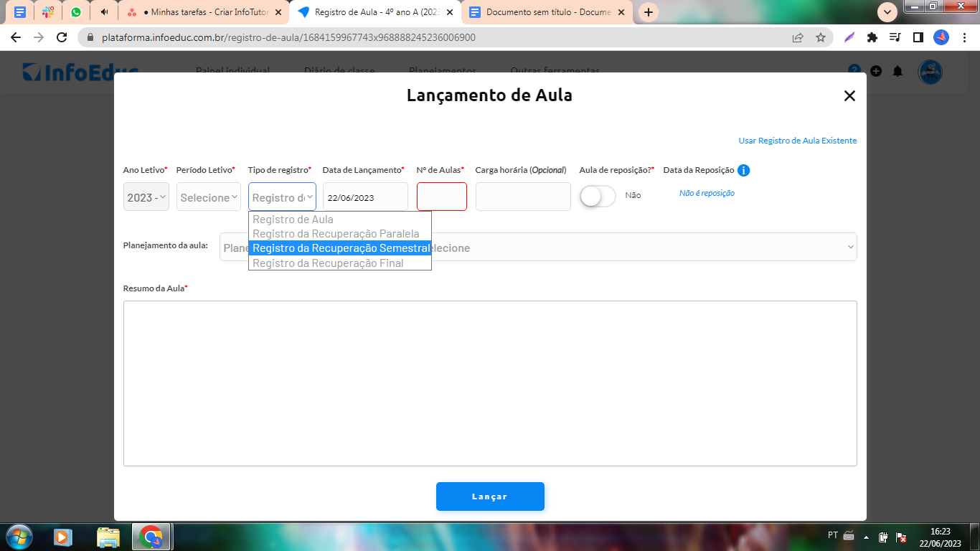980x551 pixels.
Task: Open the pinned WhatsApp tab
Action: click(x=76, y=12)
